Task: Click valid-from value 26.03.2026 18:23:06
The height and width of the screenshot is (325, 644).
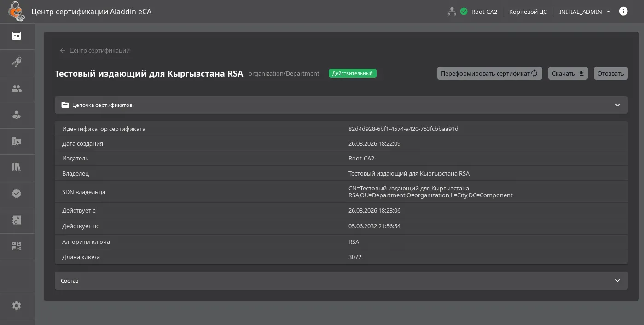Action: pyautogui.click(x=374, y=210)
